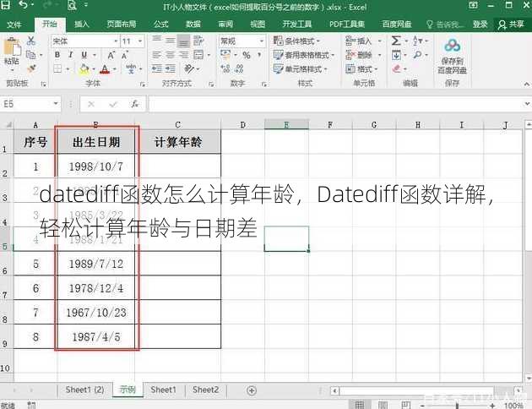This screenshot has height=409, width=532.
Task: Click the Print Preview icon in the title bar
Action: coord(72,5)
